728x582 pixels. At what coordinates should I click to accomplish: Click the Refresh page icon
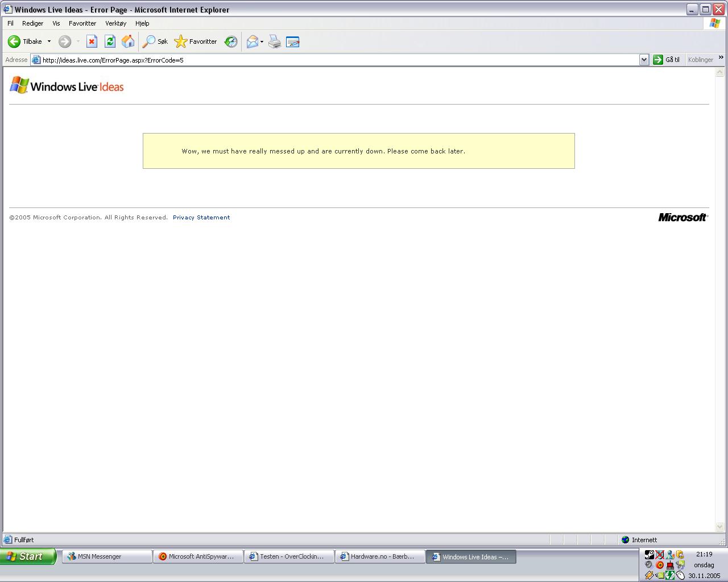(110, 41)
